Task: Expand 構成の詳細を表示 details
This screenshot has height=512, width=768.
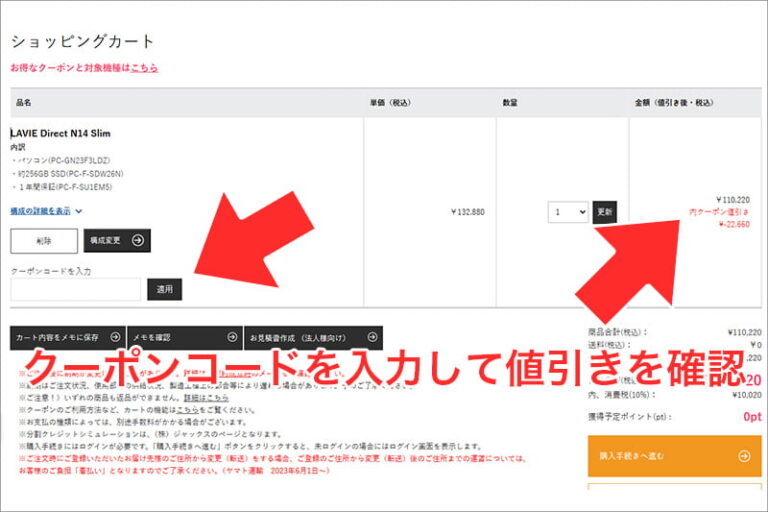Action: [46, 211]
